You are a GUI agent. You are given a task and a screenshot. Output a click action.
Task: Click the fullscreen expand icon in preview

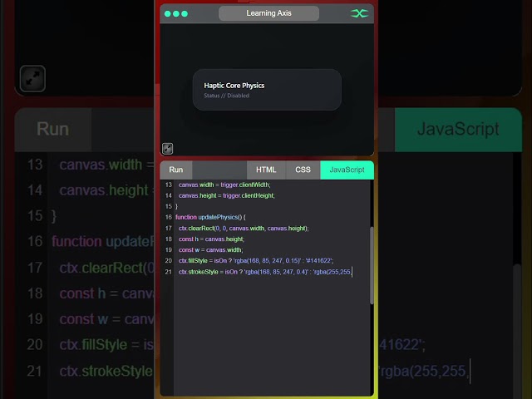167,149
